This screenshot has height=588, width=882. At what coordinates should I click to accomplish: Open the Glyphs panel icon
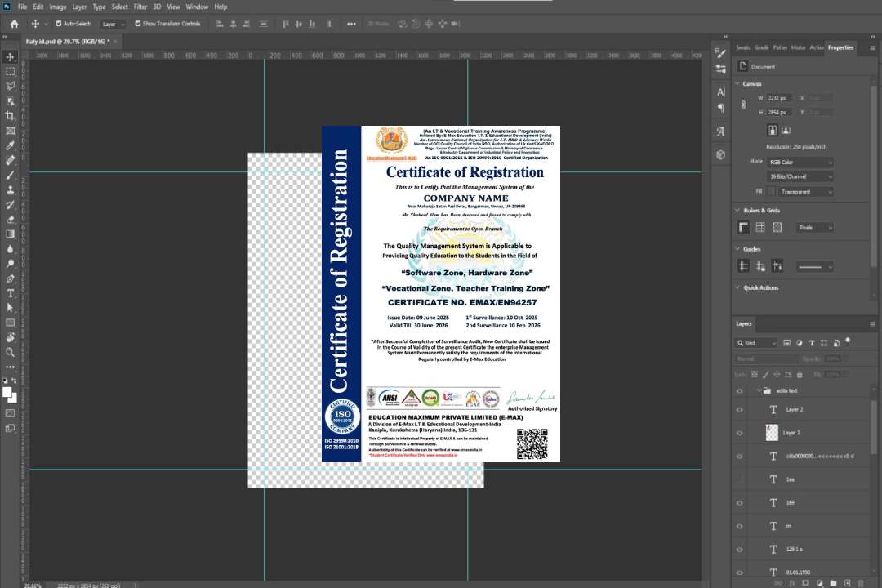tap(721, 131)
